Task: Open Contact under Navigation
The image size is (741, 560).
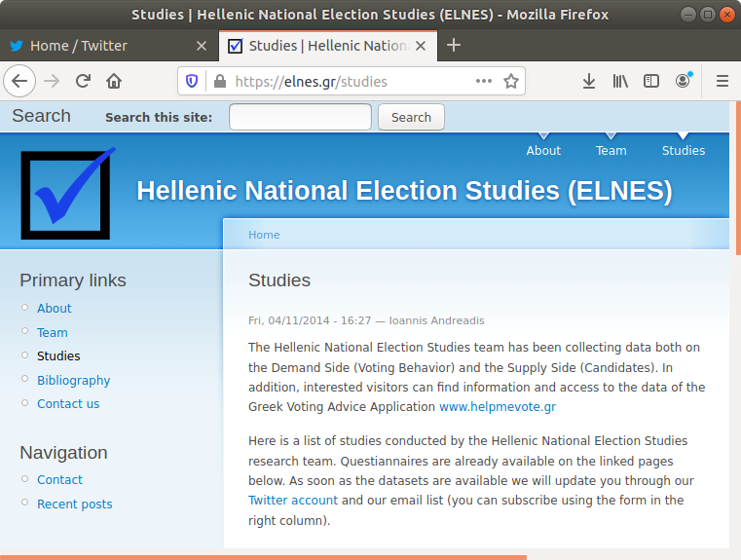Action: [x=60, y=480]
